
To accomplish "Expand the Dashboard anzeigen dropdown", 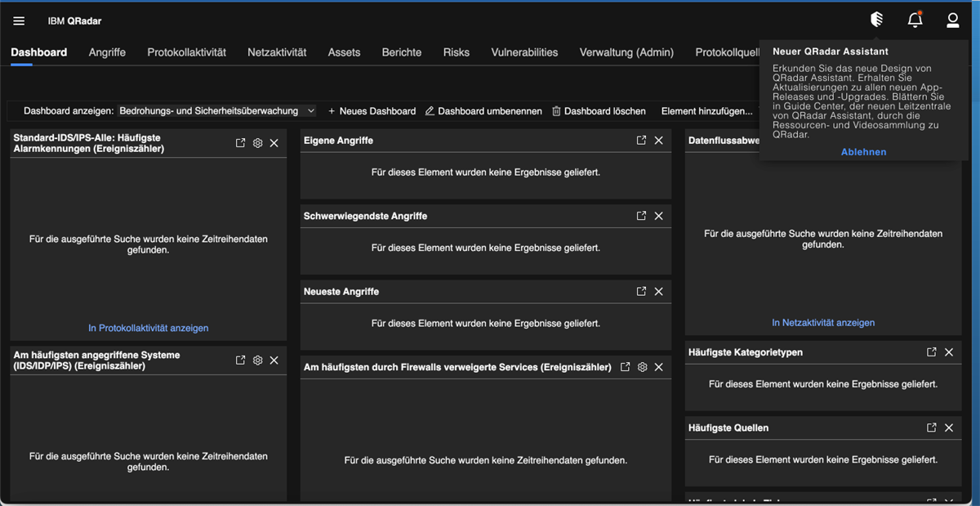I will tap(216, 111).
